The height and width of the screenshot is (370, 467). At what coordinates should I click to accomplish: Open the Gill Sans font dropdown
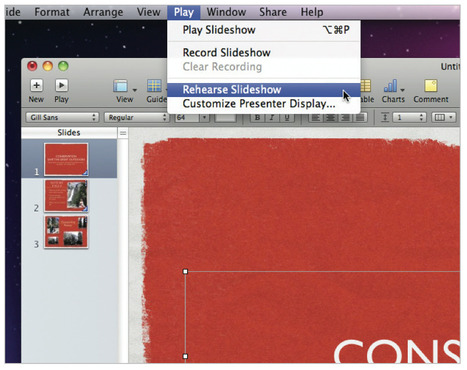(x=62, y=117)
